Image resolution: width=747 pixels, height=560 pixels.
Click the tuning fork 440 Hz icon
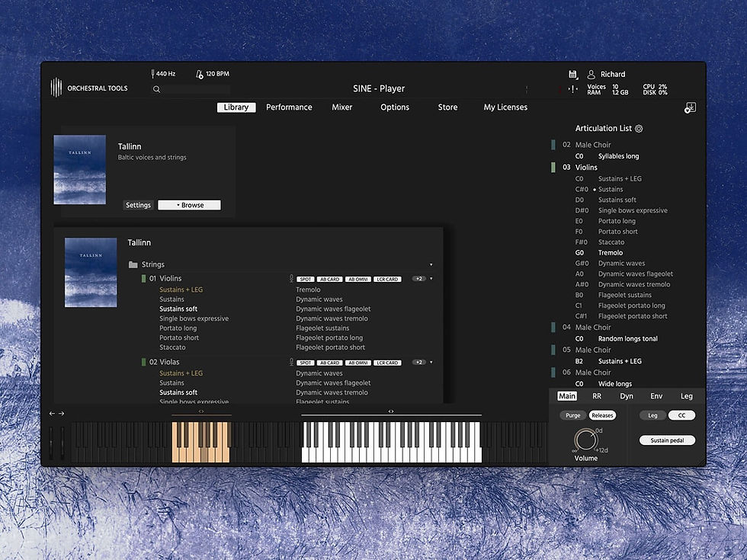153,74
